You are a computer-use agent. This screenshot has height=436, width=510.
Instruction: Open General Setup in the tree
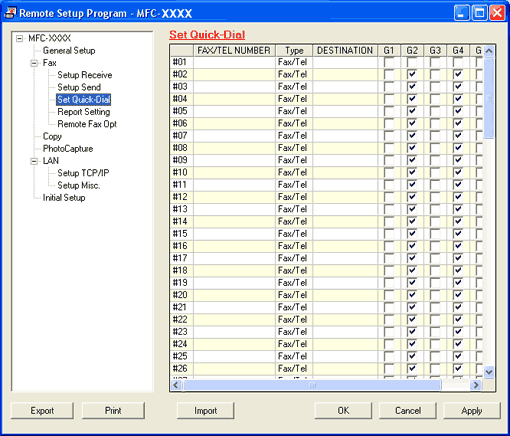coord(69,51)
